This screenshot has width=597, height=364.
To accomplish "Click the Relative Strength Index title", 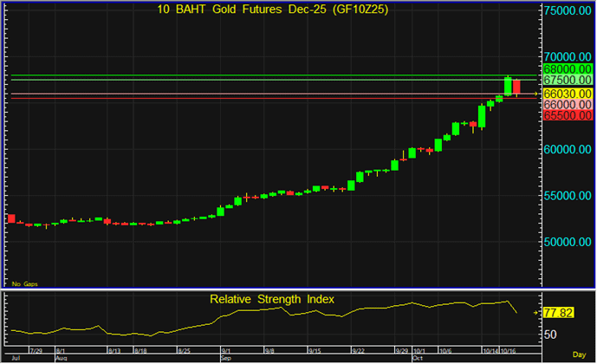I will 272,299.
